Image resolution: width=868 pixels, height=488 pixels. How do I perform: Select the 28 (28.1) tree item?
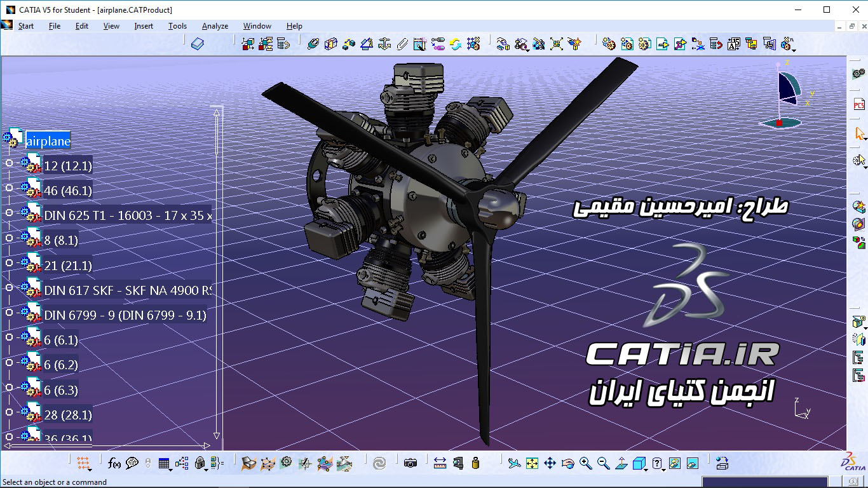[x=68, y=415]
